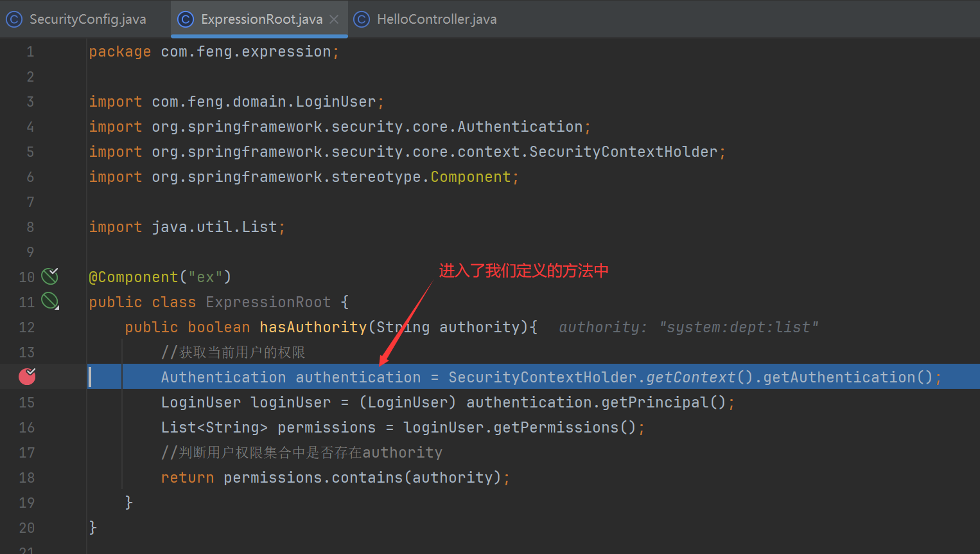Click the boolean keyword on line 12
This screenshot has height=554, width=980.
(x=219, y=327)
